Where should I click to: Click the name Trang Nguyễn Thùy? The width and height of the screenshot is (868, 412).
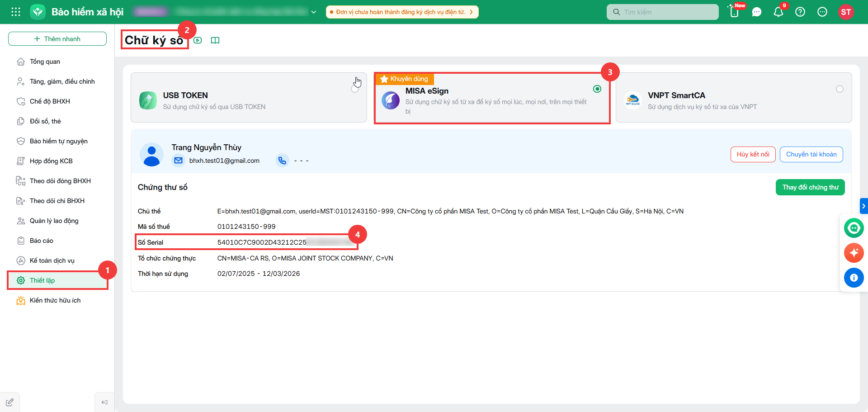(207, 147)
